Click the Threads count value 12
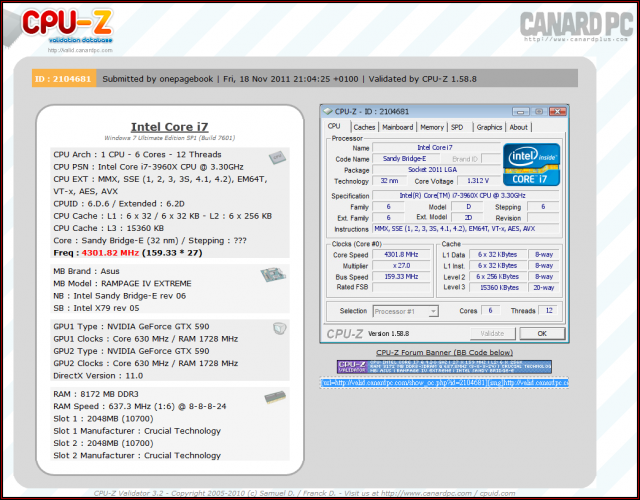 point(549,311)
